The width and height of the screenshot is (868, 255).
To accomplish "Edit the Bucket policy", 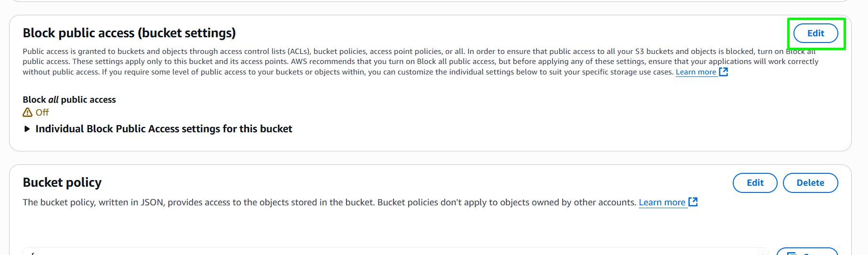I will 755,183.
